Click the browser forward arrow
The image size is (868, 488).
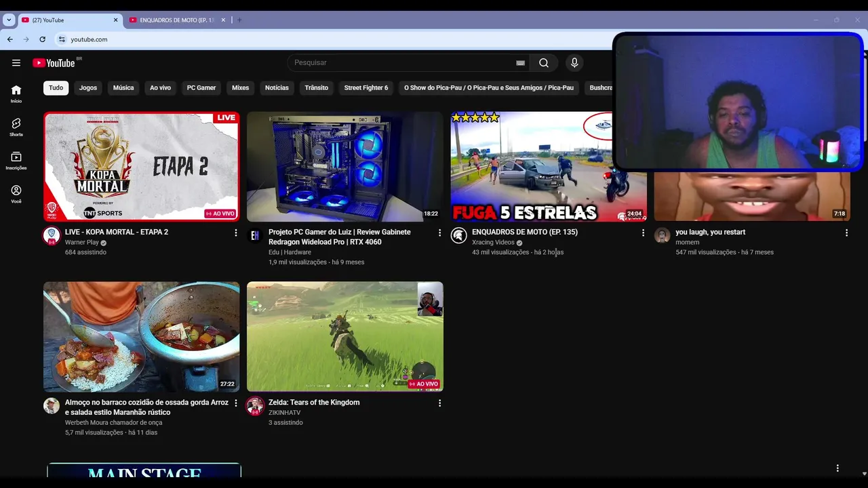(x=26, y=39)
